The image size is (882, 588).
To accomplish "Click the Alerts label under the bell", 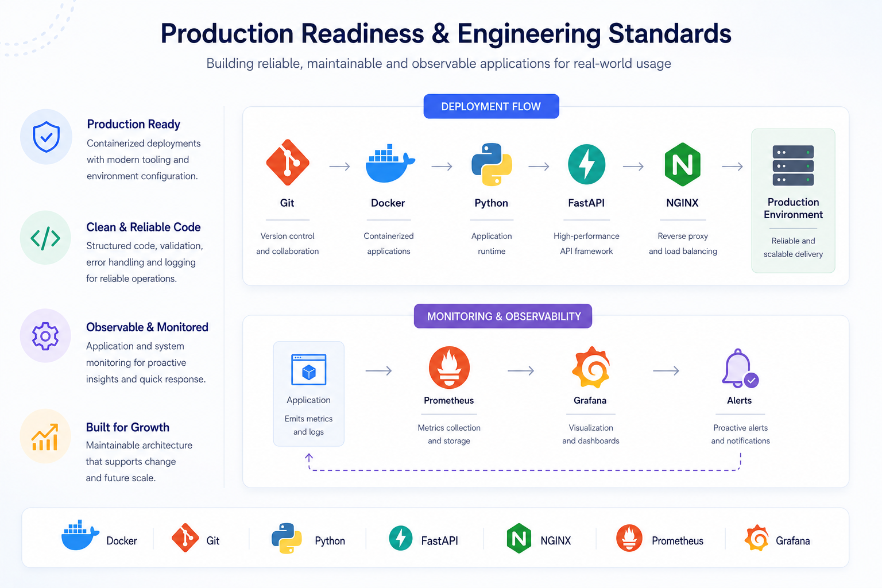I will [x=740, y=400].
